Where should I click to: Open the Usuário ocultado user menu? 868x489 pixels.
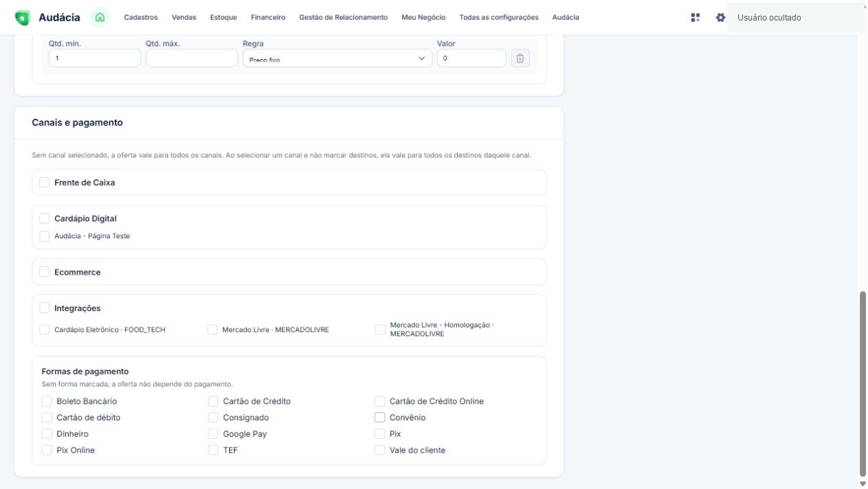(x=796, y=18)
